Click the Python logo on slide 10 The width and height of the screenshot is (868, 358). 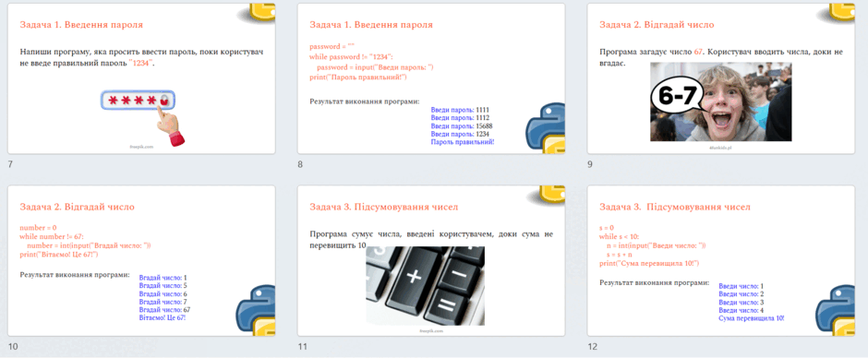point(256,310)
